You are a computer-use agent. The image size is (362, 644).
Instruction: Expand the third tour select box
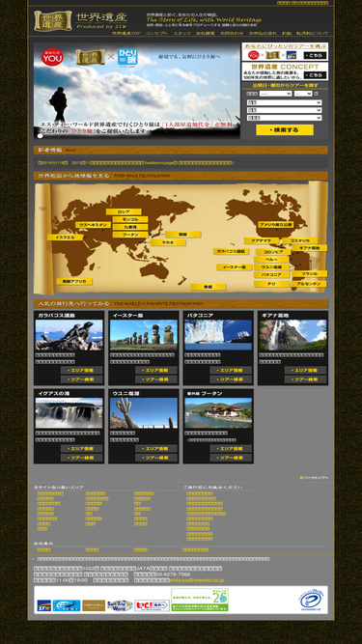[x=284, y=118]
